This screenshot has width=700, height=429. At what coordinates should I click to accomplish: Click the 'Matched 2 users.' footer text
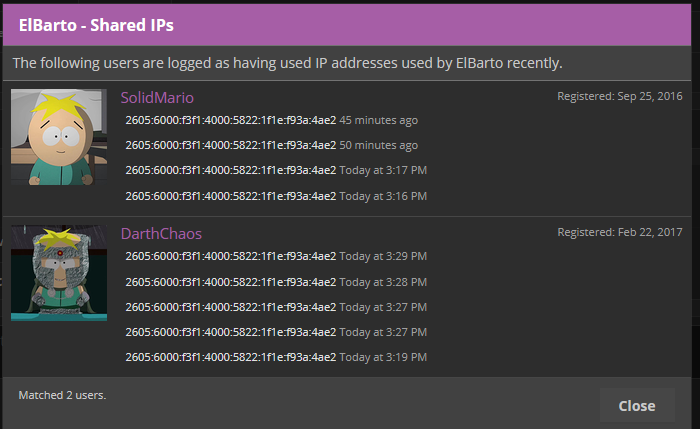click(62, 395)
